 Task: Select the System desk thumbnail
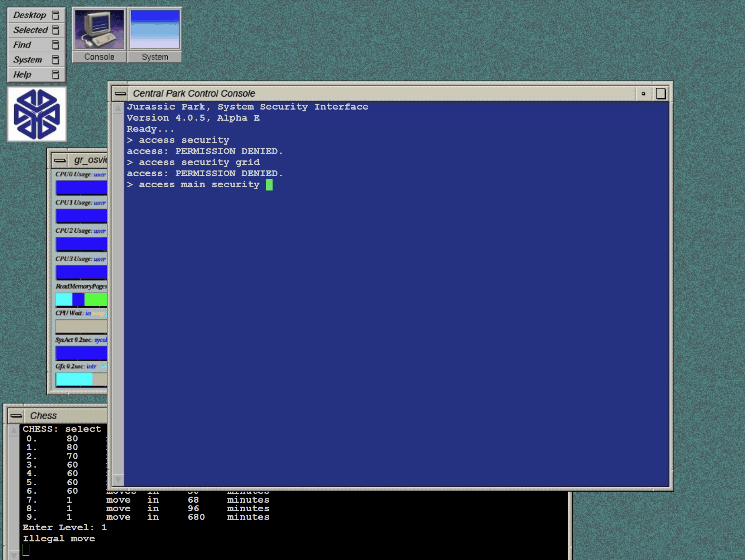[155, 29]
